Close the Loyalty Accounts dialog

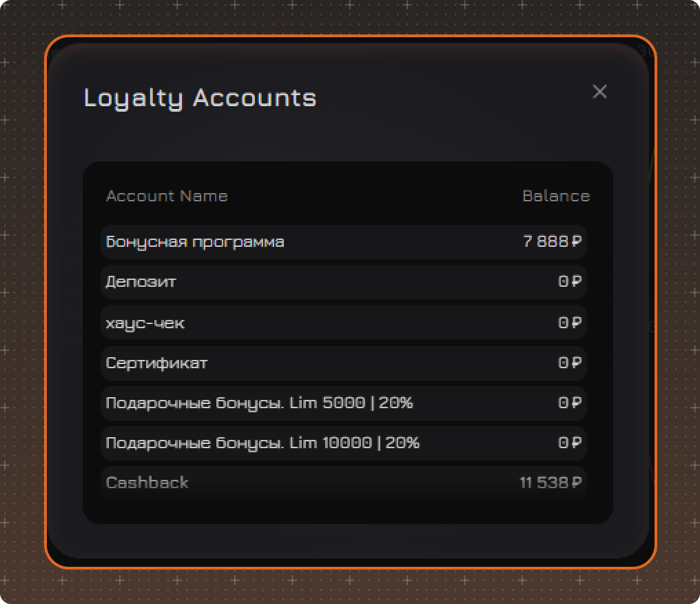pyautogui.click(x=599, y=92)
